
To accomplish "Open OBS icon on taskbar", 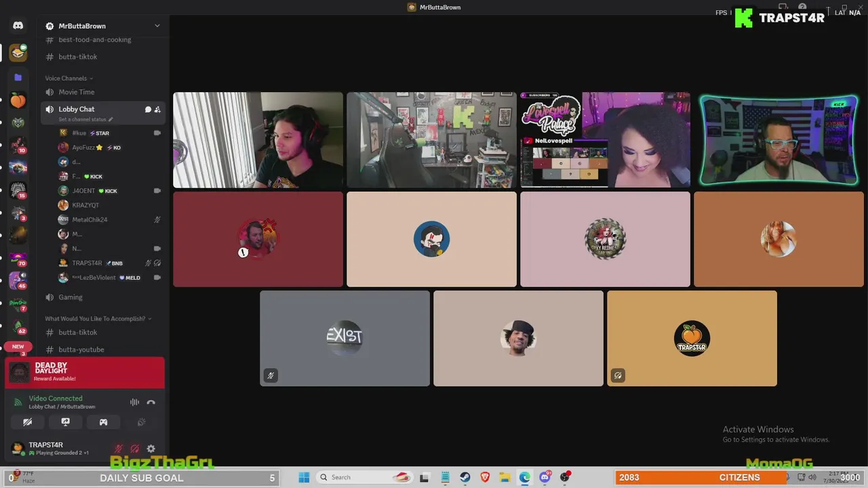I will point(565,477).
